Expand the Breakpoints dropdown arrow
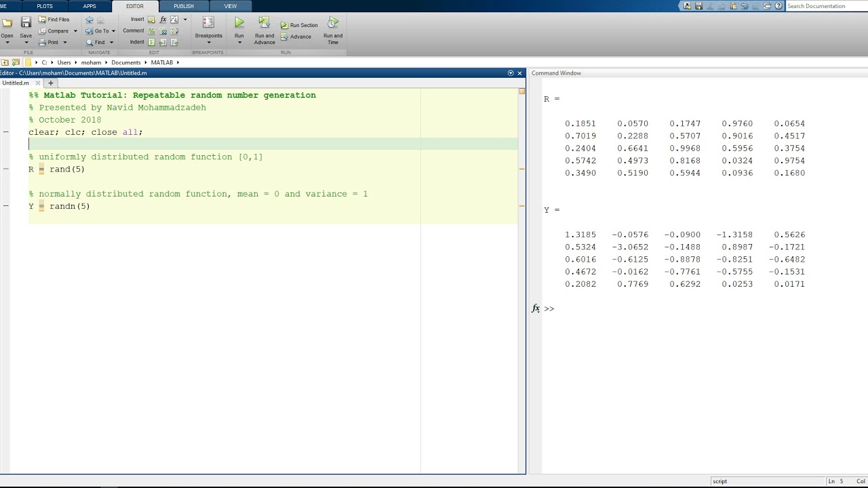 point(209,43)
